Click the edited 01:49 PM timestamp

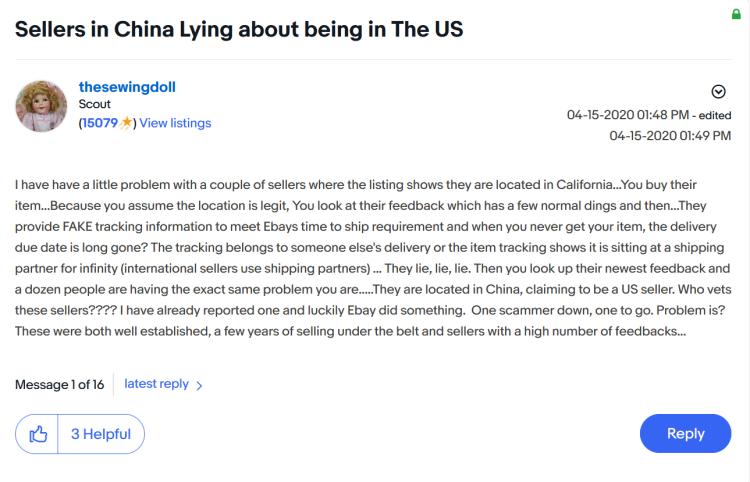[x=670, y=136]
